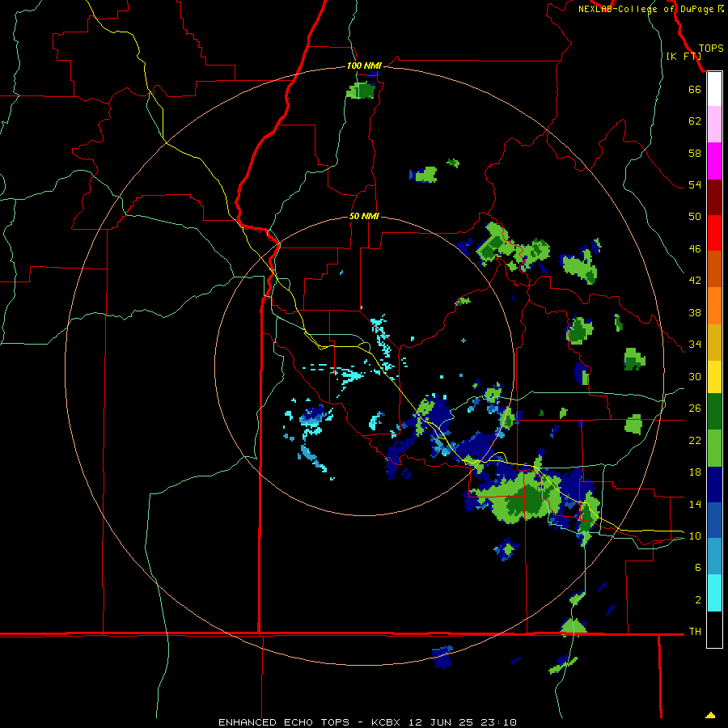Click the TH threshold label
This screenshot has width=728, height=728.
pyautogui.click(x=695, y=631)
